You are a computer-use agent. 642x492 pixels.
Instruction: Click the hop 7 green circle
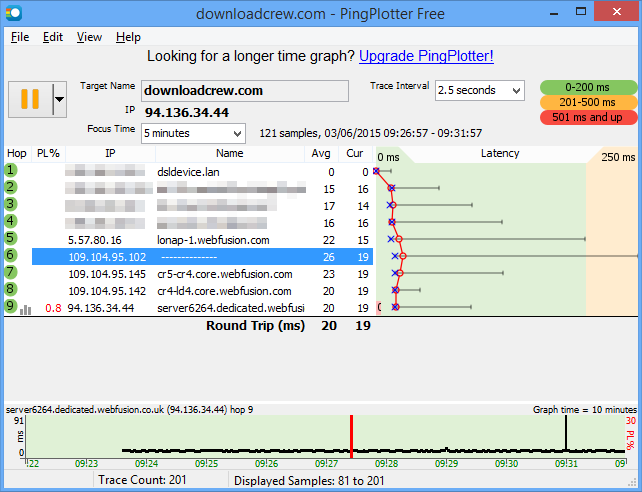point(10,272)
